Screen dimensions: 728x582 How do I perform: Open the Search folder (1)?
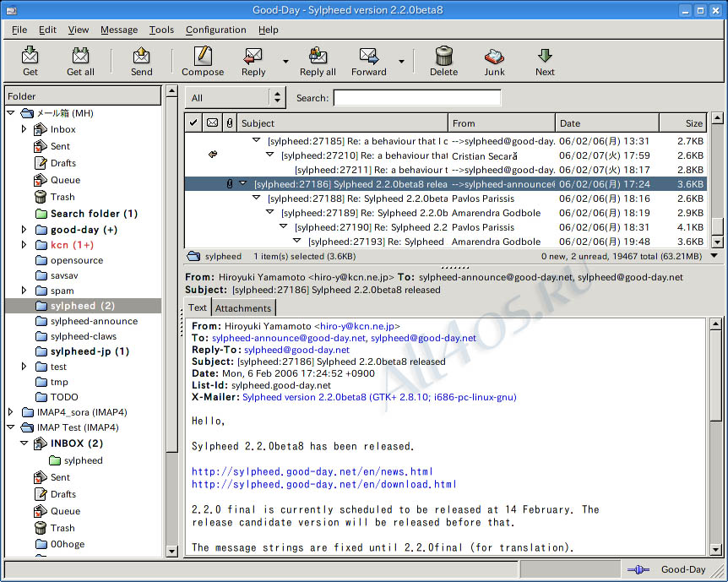[x=94, y=214]
